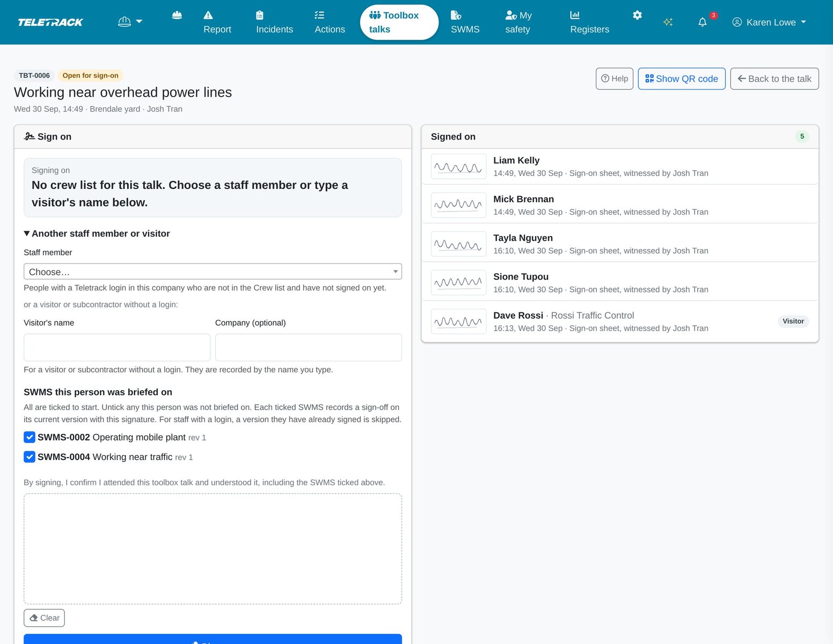This screenshot has width=833, height=644.
Task: Open the hard hat site selector dropdown
Action: click(x=130, y=22)
